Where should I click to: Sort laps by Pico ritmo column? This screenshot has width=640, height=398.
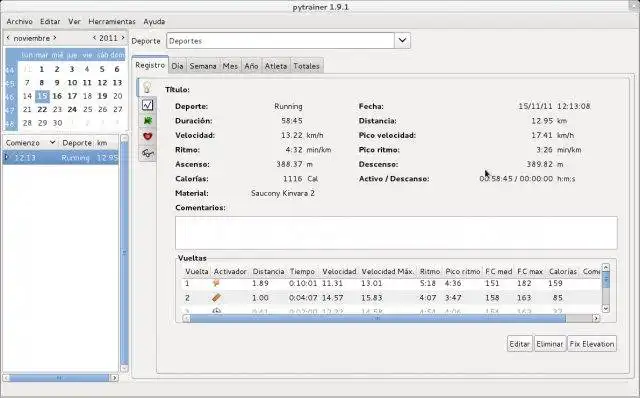pos(463,271)
